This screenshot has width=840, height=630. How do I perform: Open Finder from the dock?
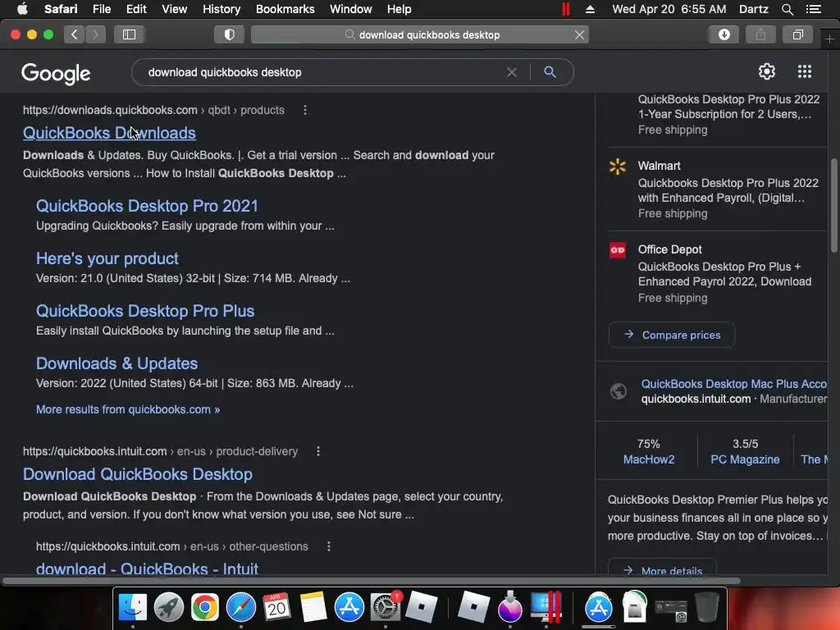point(132,607)
